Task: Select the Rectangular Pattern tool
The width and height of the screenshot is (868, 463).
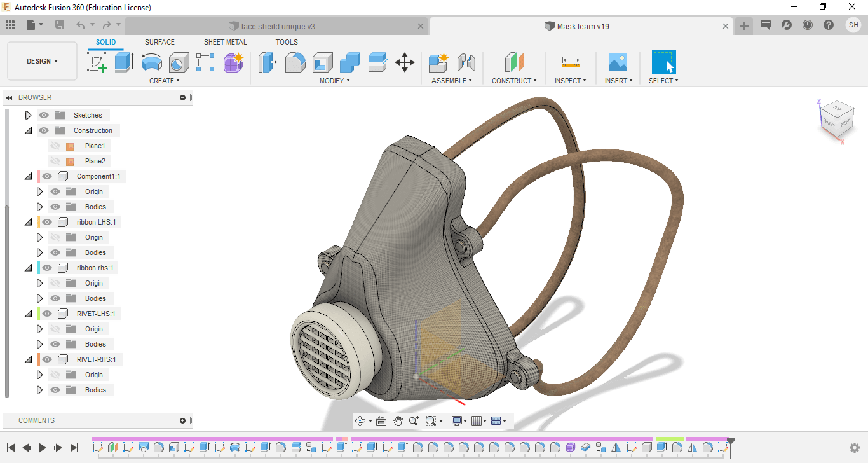Action: point(206,62)
